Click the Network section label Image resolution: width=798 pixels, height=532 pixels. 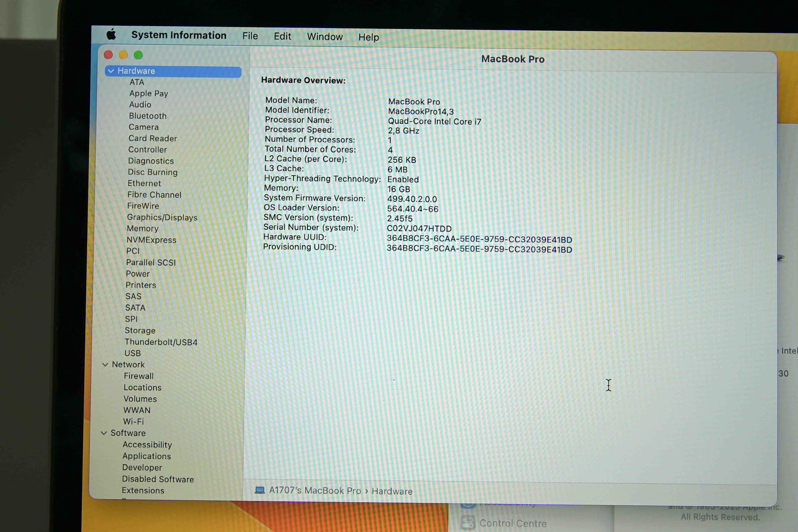click(x=128, y=364)
